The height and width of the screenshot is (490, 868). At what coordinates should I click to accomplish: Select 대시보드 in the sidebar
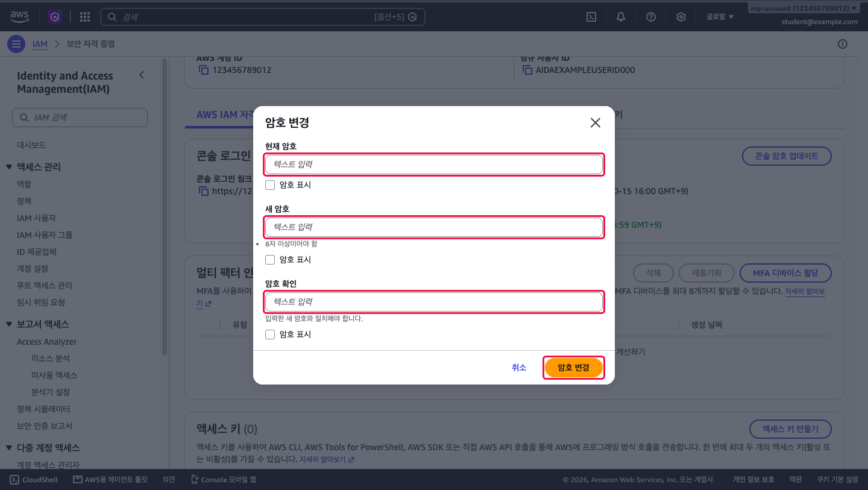click(31, 145)
